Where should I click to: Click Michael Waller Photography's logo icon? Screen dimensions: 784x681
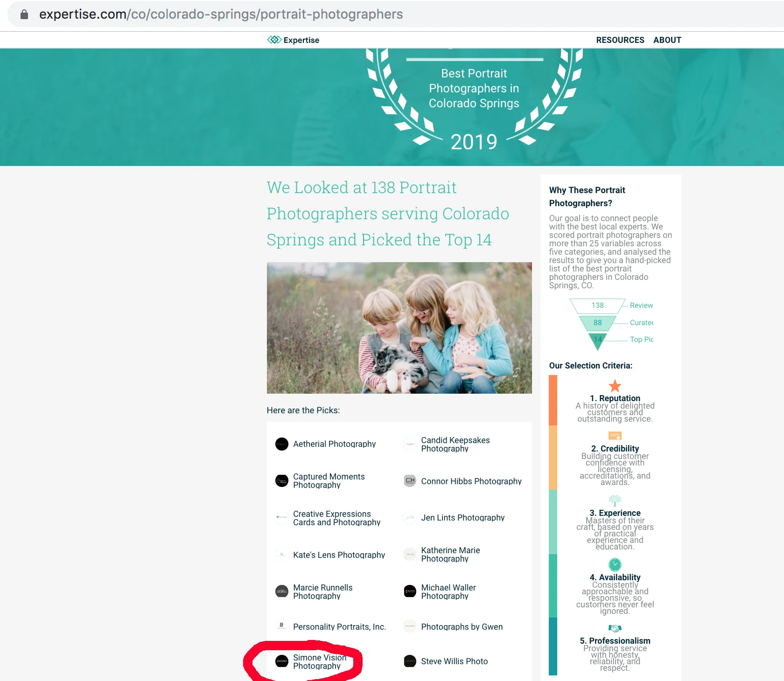click(410, 591)
